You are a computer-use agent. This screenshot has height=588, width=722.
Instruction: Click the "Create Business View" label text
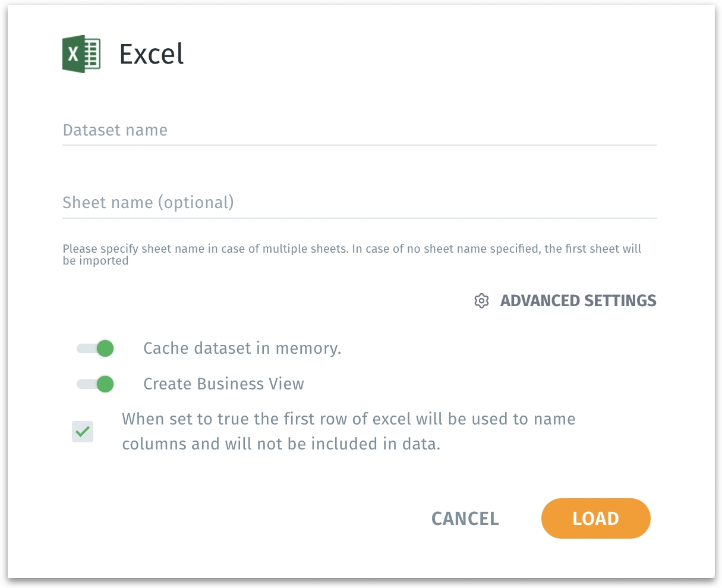223,384
